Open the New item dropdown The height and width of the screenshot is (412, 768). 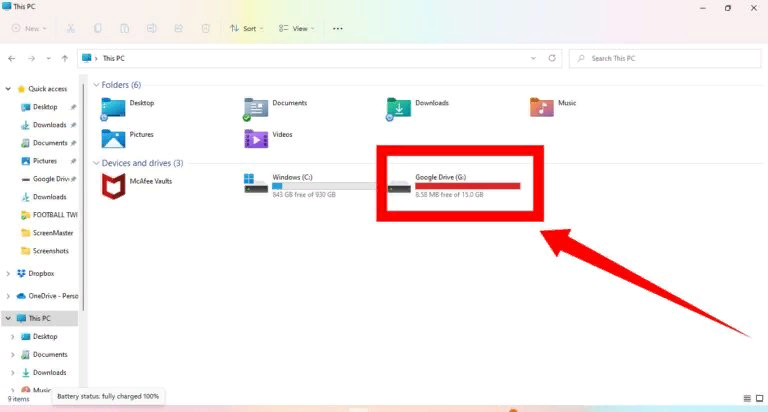(29, 28)
